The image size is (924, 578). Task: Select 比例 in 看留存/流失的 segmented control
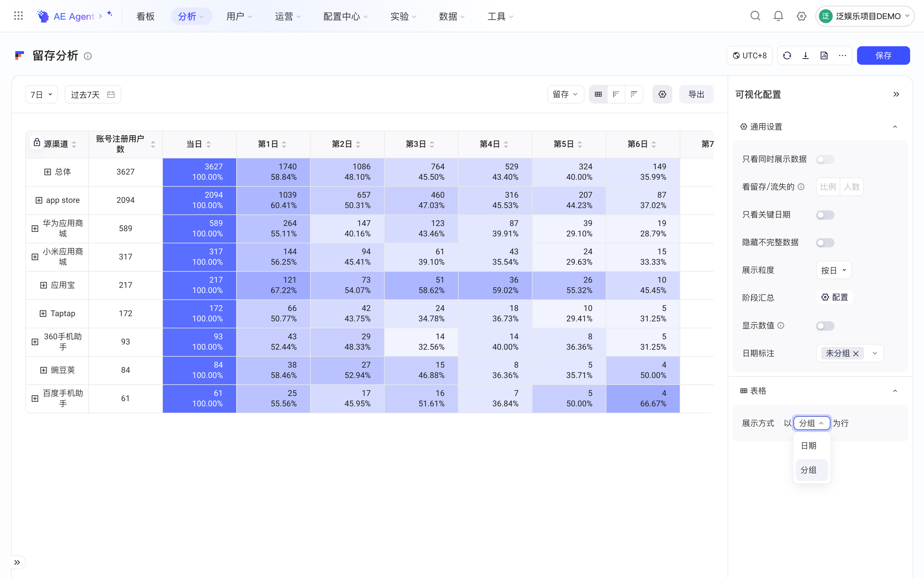click(x=828, y=187)
